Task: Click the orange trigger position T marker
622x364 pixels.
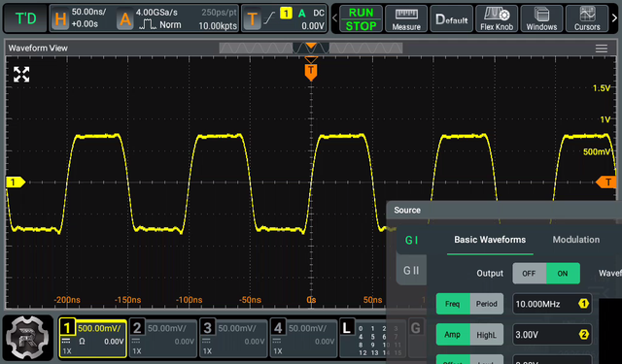Action: click(x=311, y=72)
